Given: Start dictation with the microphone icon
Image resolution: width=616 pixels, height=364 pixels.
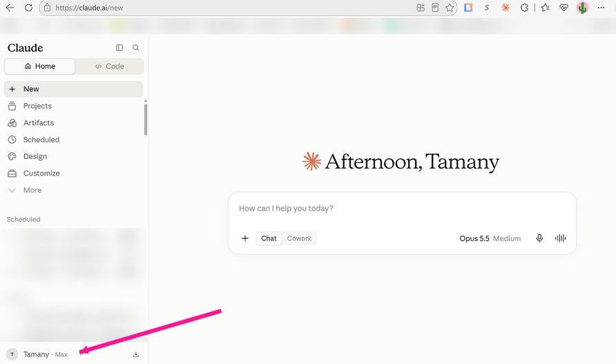Looking at the screenshot, I should click(x=539, y=238).
